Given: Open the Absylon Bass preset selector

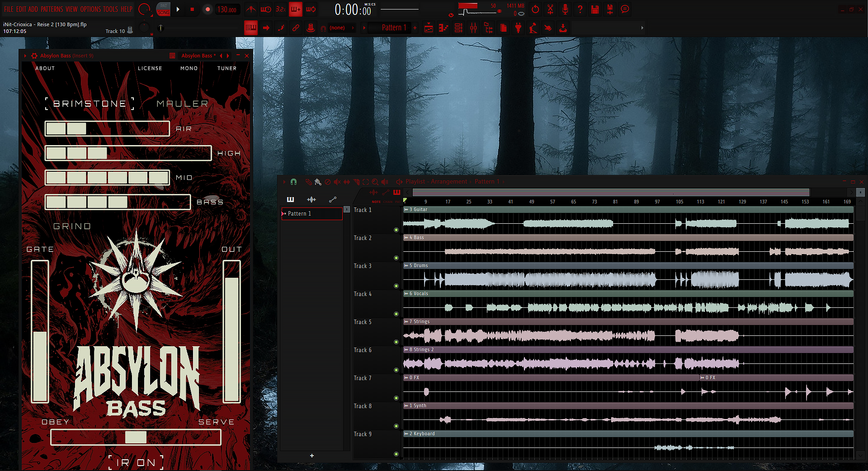Looking at the screenshot, I should [x=199, y=56].
